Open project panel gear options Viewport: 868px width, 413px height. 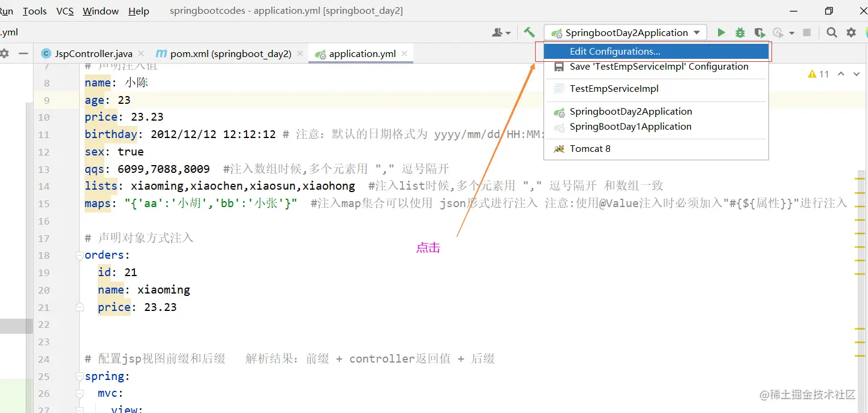(x=4, y=53)
